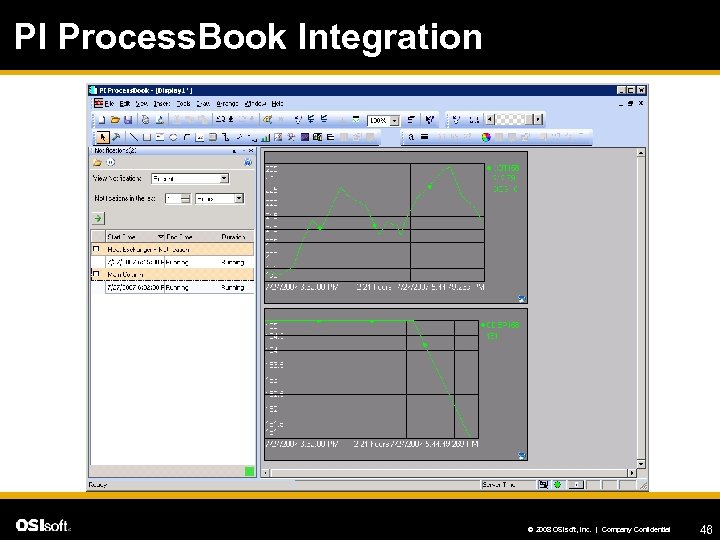Select the Line drawing tool

pos(134,137)
